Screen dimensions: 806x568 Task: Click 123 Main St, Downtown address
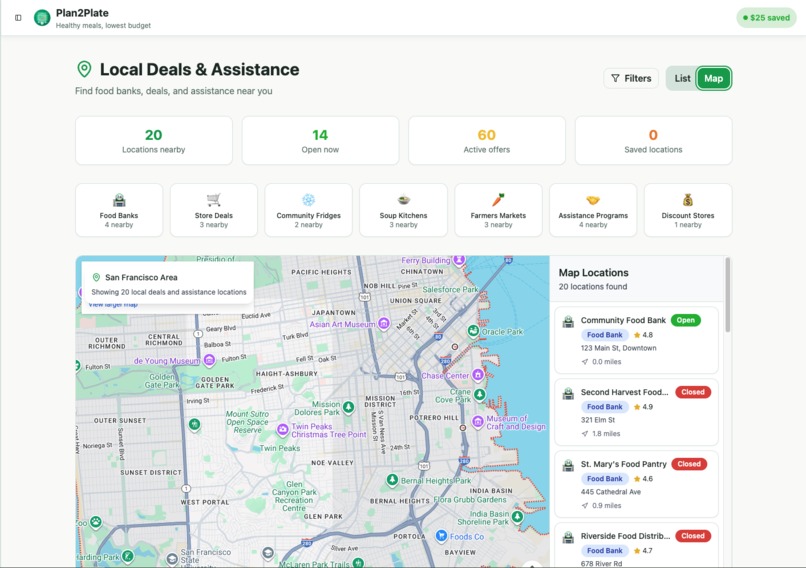pyautogui.click(x=618, y=348)
